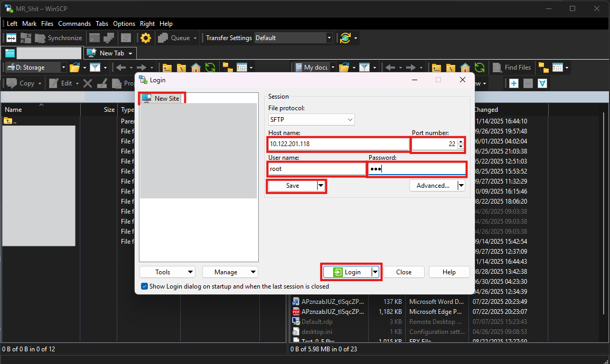Open the Find Files tool
This screenshot has width=610, height=364.
[512, 68]
